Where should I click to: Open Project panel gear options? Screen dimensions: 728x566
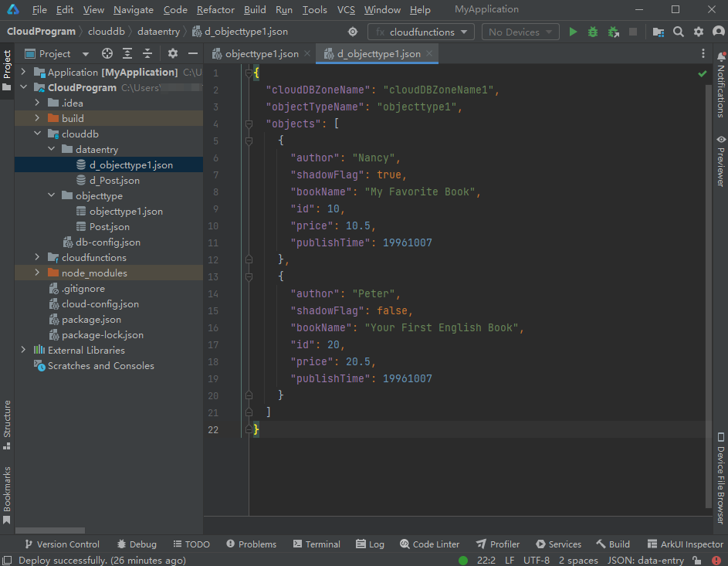[x=173, y=54]
